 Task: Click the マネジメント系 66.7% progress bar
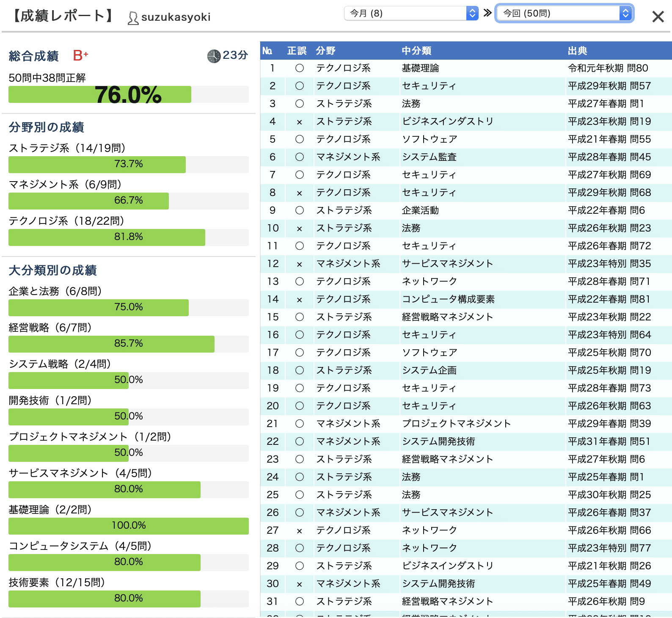click(129, 201)
